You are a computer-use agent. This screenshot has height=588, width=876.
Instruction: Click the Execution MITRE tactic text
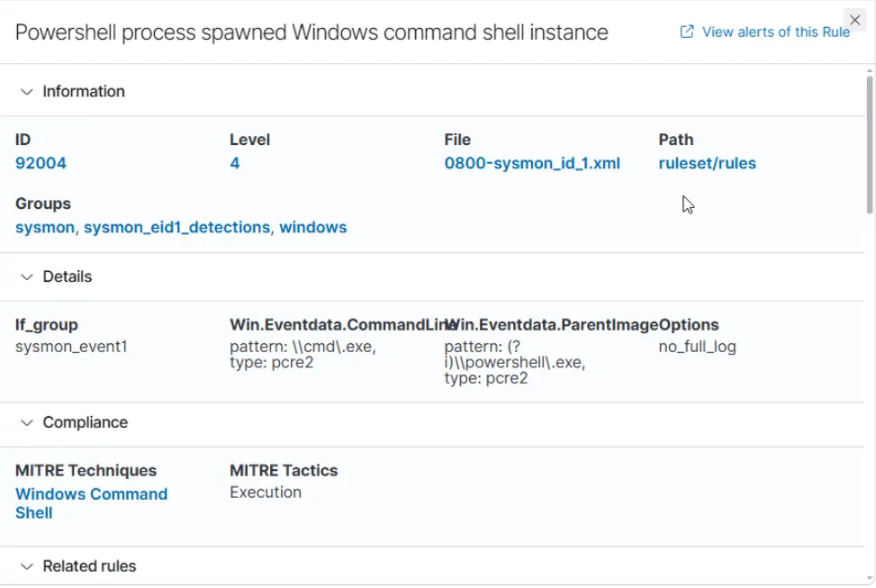pos(266,493)
